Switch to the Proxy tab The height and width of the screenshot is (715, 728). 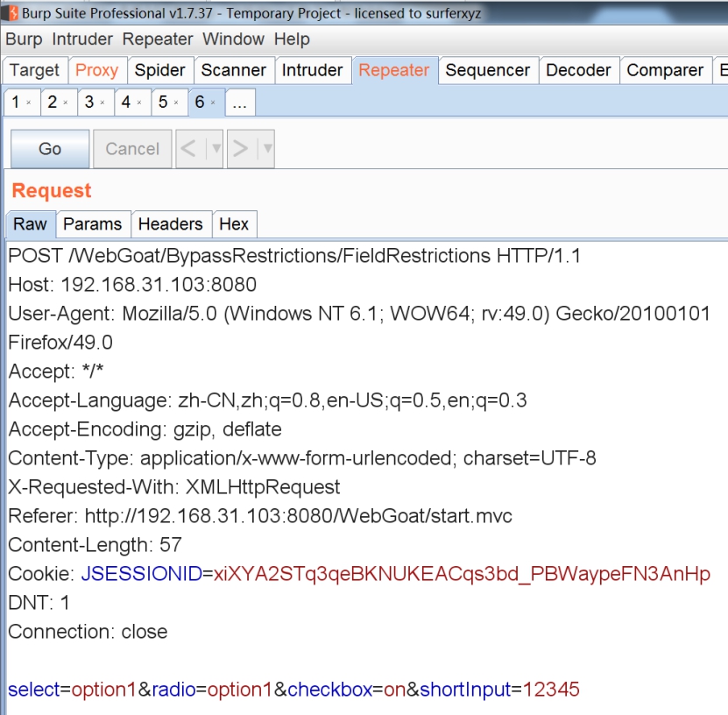tap(97, 71)
